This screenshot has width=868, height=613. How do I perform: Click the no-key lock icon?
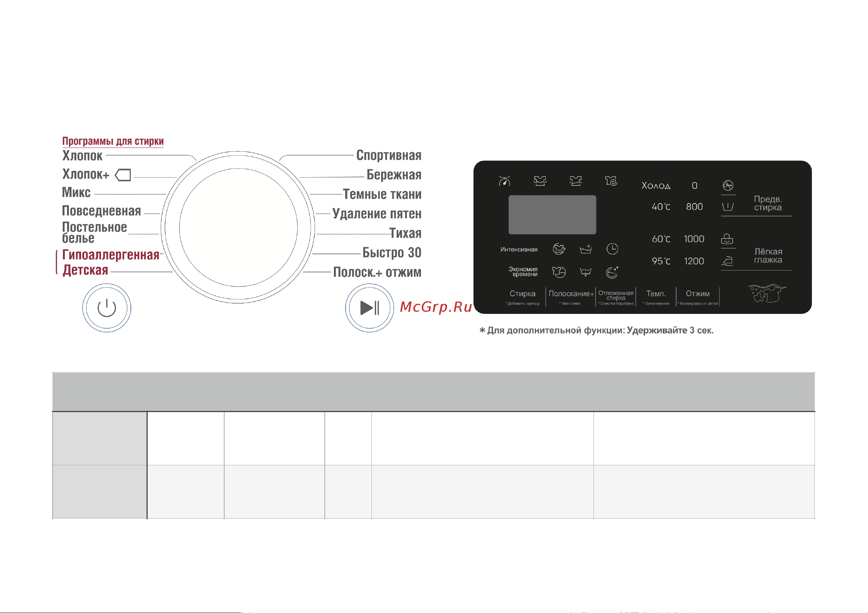click(728, 185)
